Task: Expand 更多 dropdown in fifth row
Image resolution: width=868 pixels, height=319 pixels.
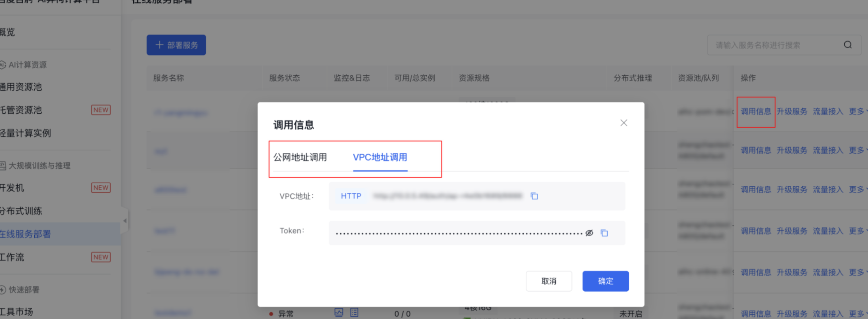Action: click(858, 272)
